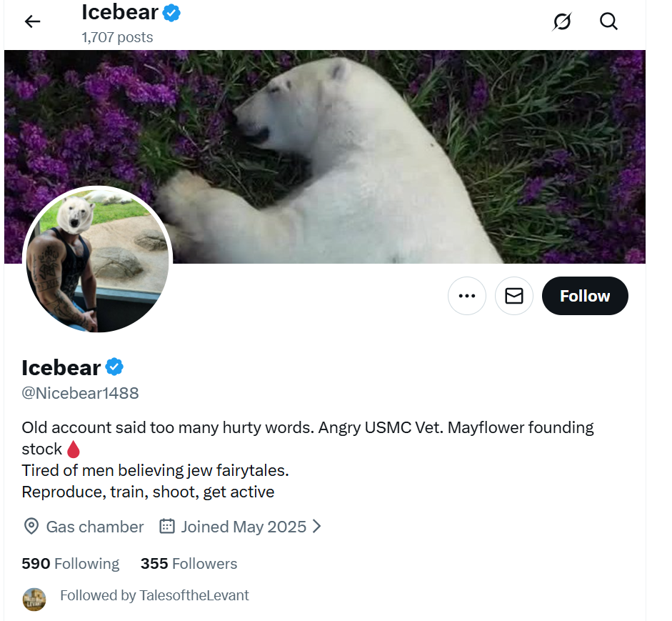
Task: Click the back arrow
Action: tap(33, 21)
